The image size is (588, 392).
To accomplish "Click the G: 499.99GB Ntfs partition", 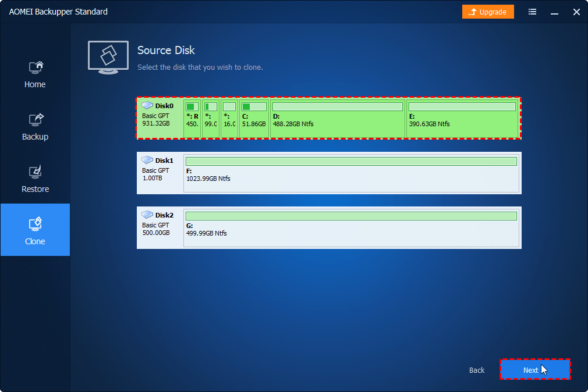I will [x=351, y=228].
